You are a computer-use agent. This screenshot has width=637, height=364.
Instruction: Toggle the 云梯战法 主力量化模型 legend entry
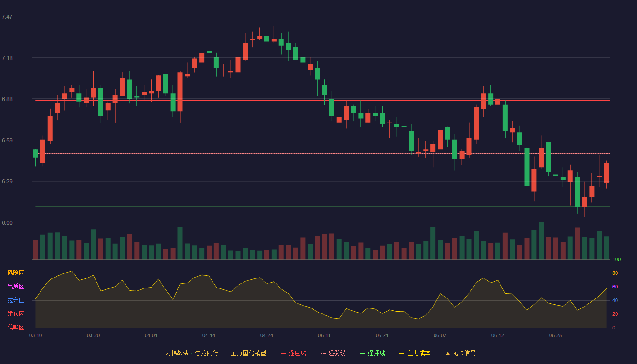tap(215, 353)
